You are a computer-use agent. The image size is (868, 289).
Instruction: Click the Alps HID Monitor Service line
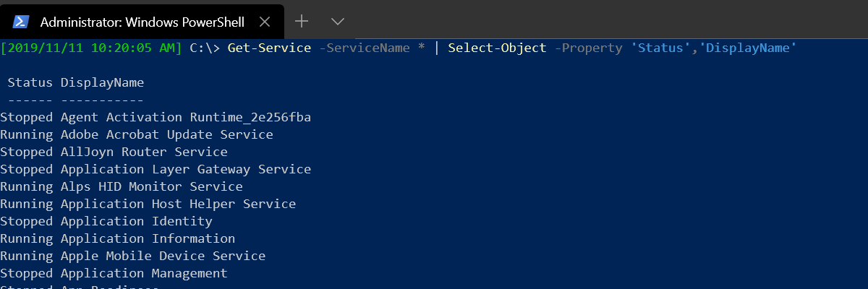point(122,186)
